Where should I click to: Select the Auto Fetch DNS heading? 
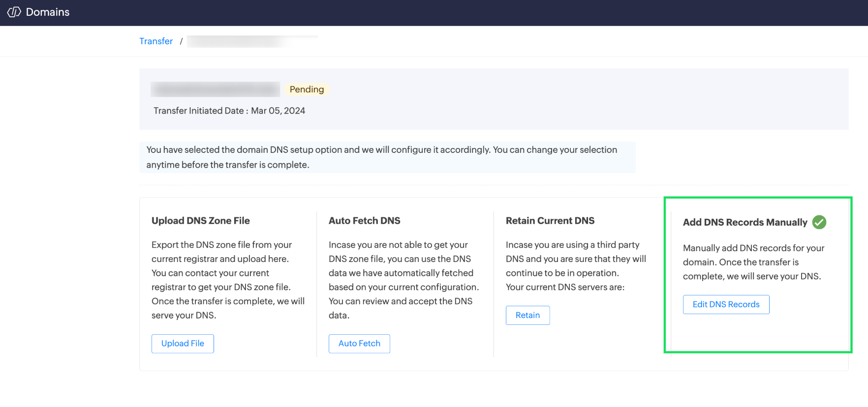pyautogui.click(x=365, y=221)
